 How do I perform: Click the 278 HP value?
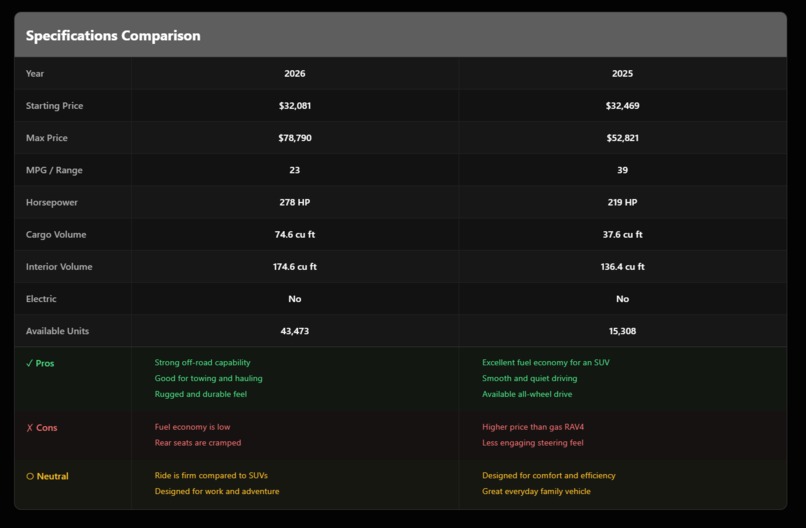point(295,203)
